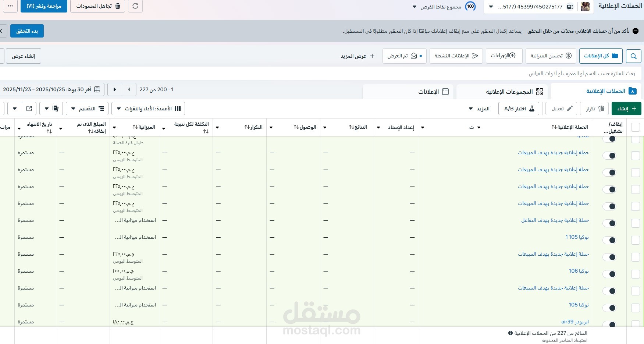The height and width of the screenshot is (344, 644).
Task: Go to previous page arrow in pagination
Action: coord(129,89)
